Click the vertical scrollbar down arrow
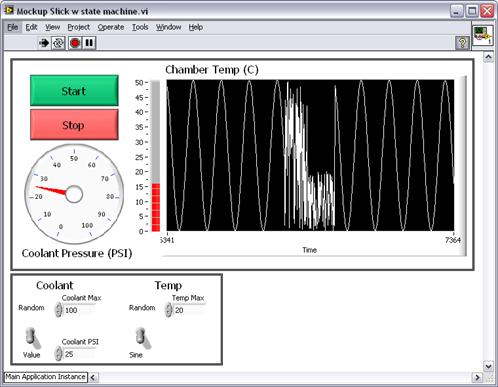 [x=488, y=366]
